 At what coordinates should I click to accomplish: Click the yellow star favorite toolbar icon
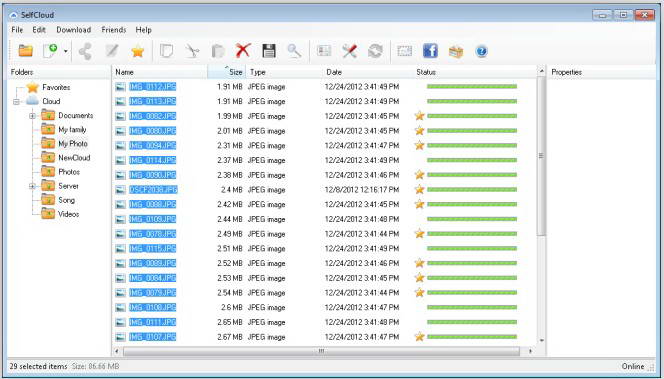(x=138, y=51)
